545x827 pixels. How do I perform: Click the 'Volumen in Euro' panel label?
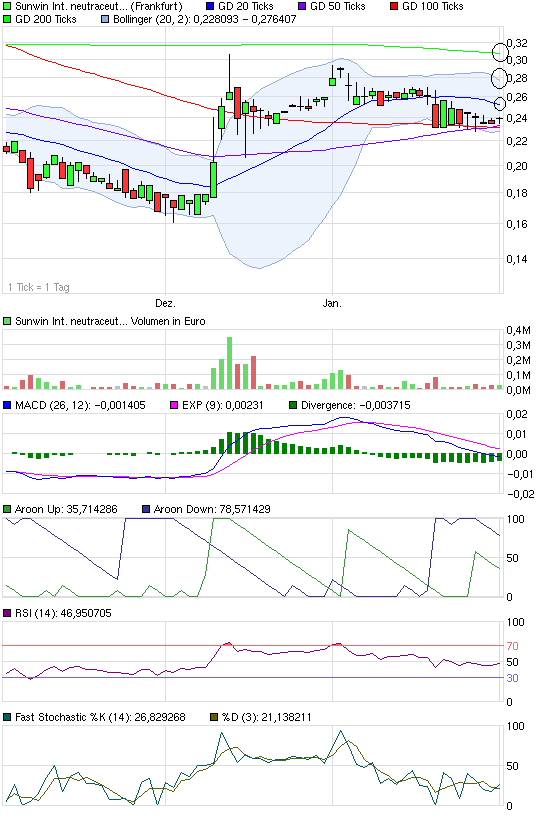coord(168,321)
